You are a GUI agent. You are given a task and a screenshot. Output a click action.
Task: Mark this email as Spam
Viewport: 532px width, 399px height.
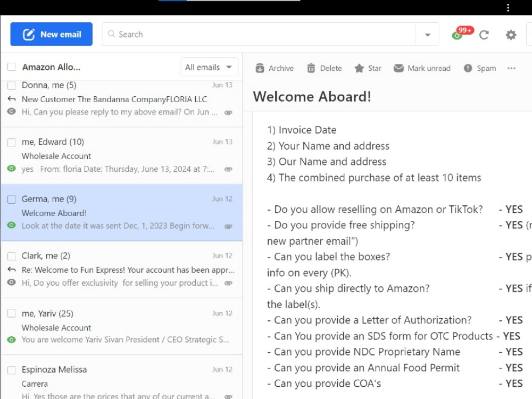[480, 68]
